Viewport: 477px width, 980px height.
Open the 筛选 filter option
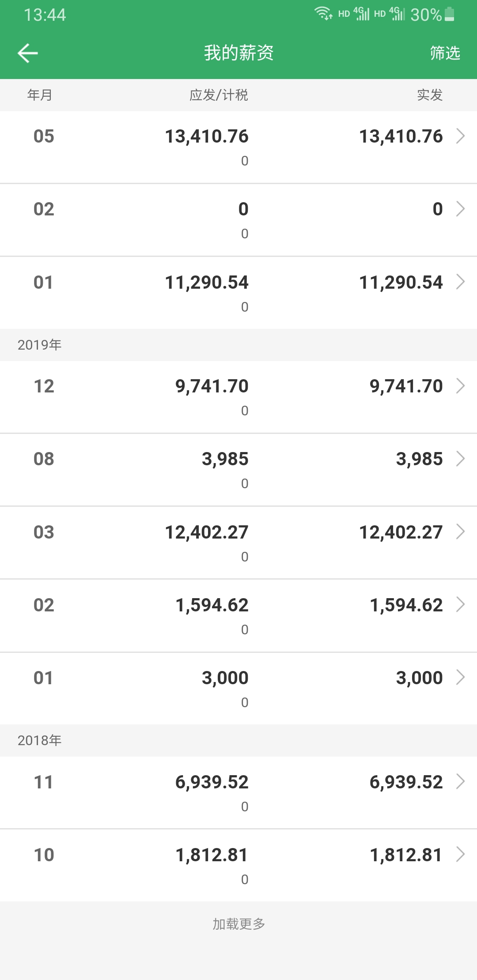point(445,53)
